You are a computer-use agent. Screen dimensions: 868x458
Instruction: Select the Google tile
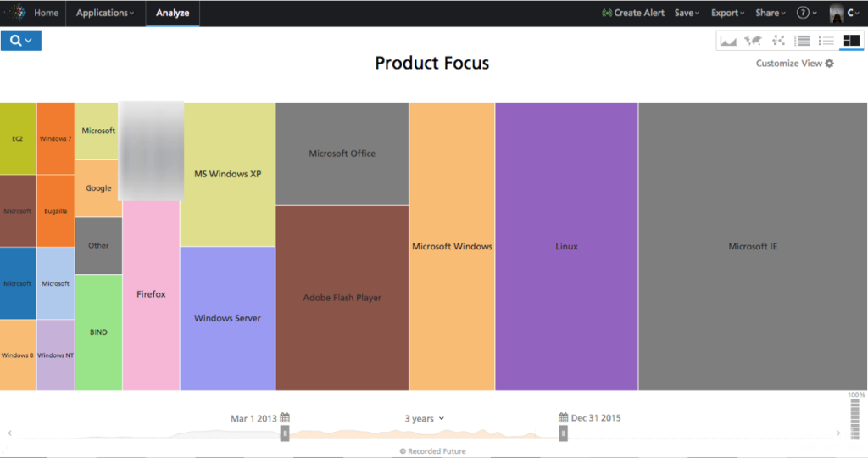pos(98,188)
